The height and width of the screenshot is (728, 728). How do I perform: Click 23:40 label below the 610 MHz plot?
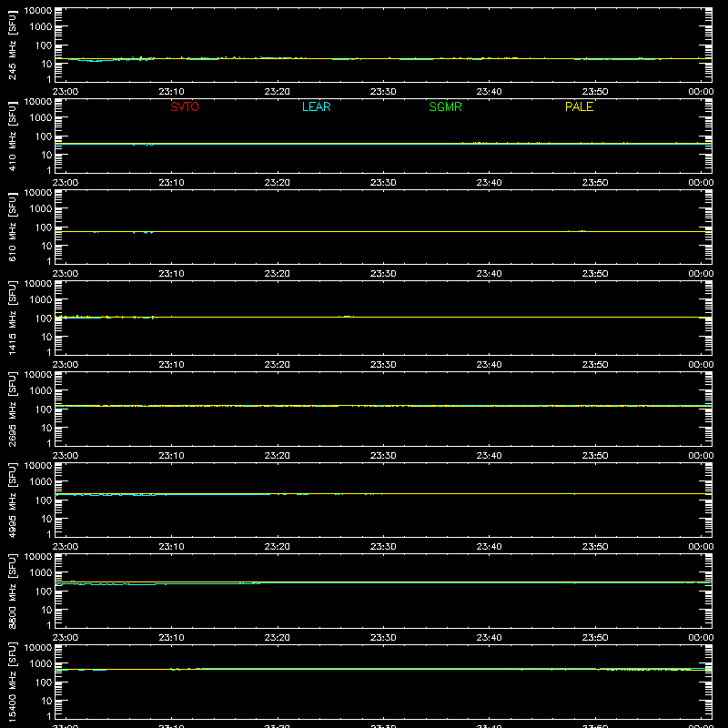pyautogui.click(x=489, y=274)
